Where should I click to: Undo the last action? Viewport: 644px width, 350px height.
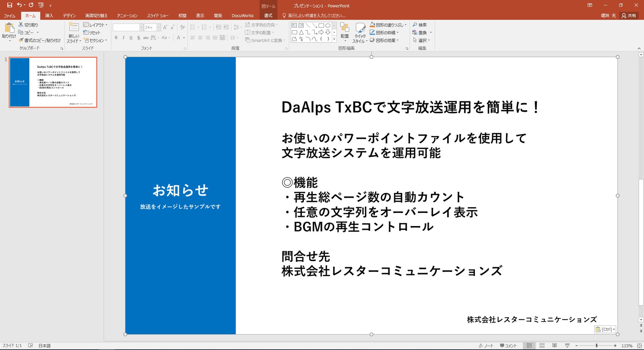19,5
